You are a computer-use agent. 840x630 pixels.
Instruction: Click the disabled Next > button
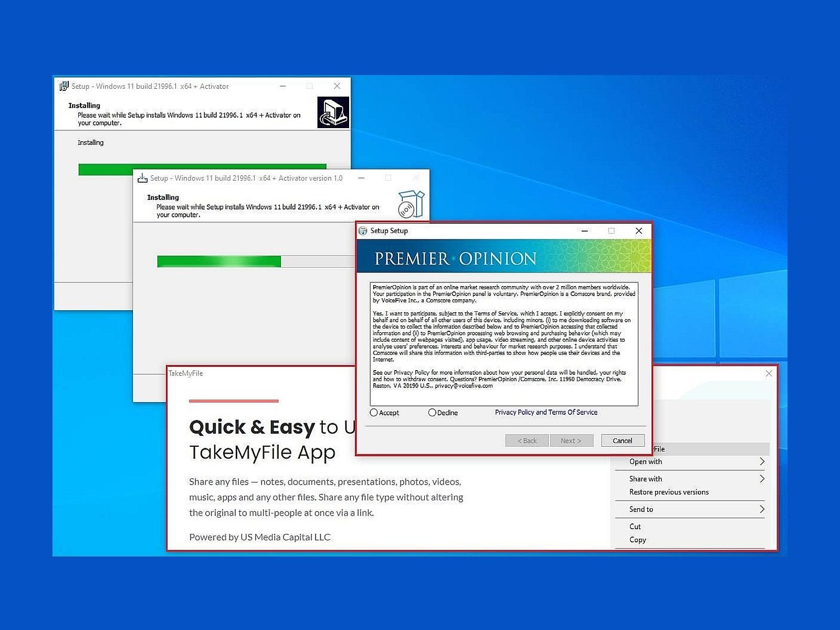coord(572,440)
